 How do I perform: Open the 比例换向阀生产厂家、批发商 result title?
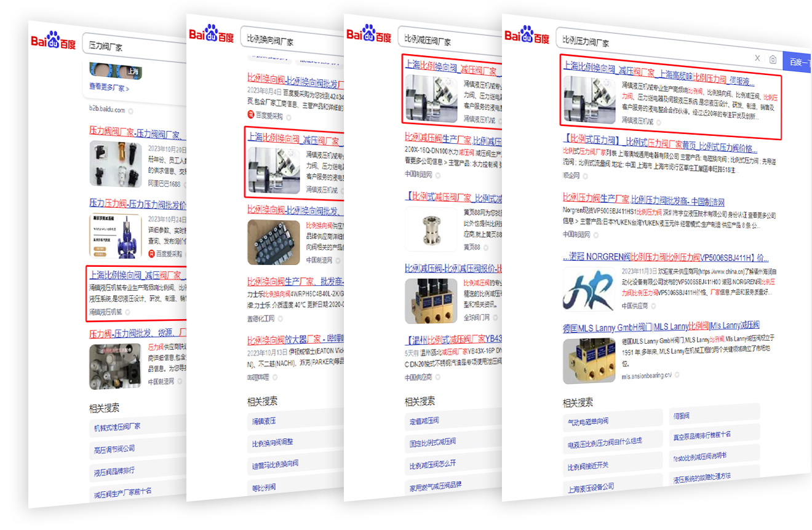[x=295, y=282]
